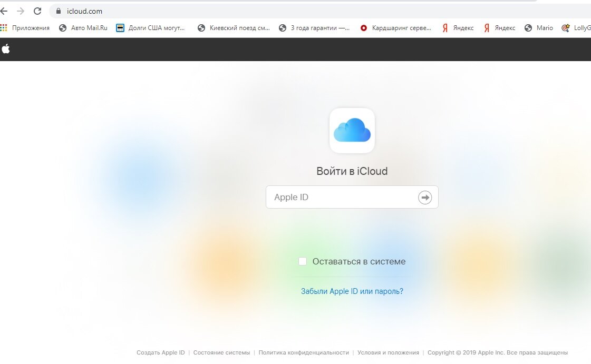This screenshot has width=591, height=364.
Task: Open Забыли Apple ID или пароль link
Action: (x=352, y=291)
